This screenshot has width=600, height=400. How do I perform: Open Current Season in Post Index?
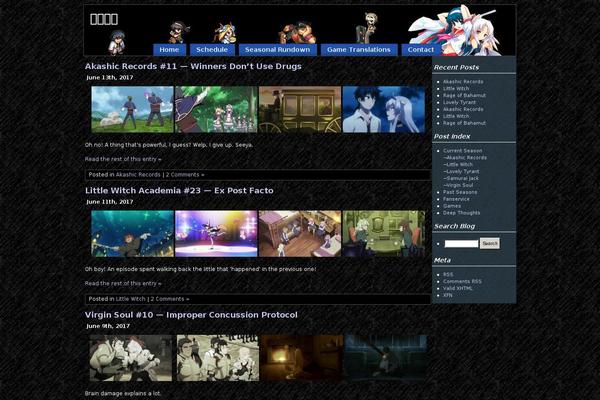pos(463,151)
